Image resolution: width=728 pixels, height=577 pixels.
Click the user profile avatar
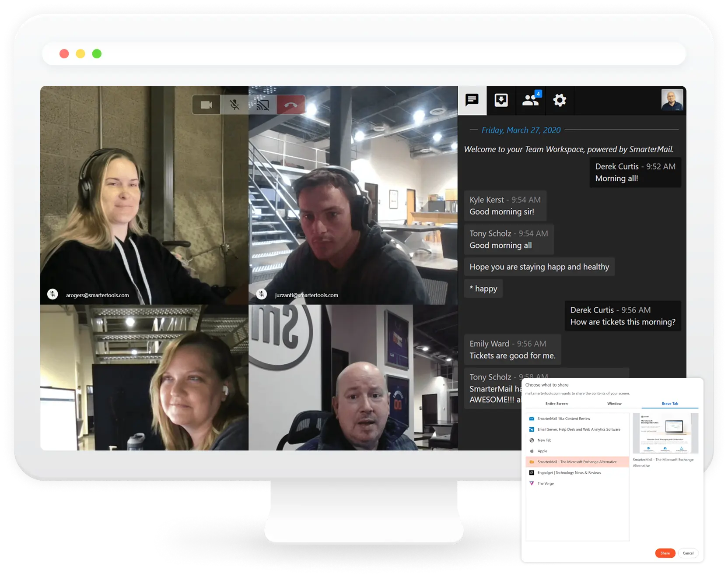[x=672, y=100]
